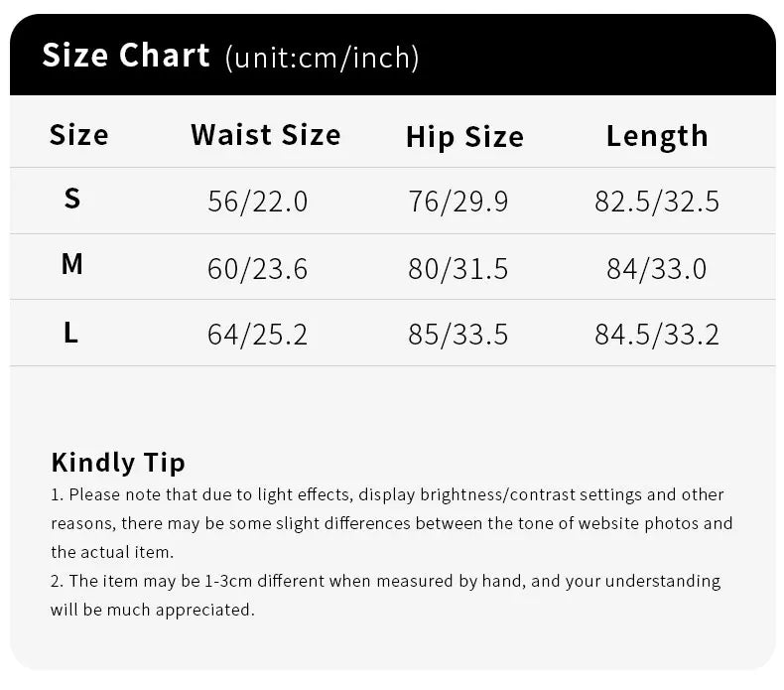Click the Kindly Tip heading
The width and height of the screenshot is (784, 690).
(118, 463)
